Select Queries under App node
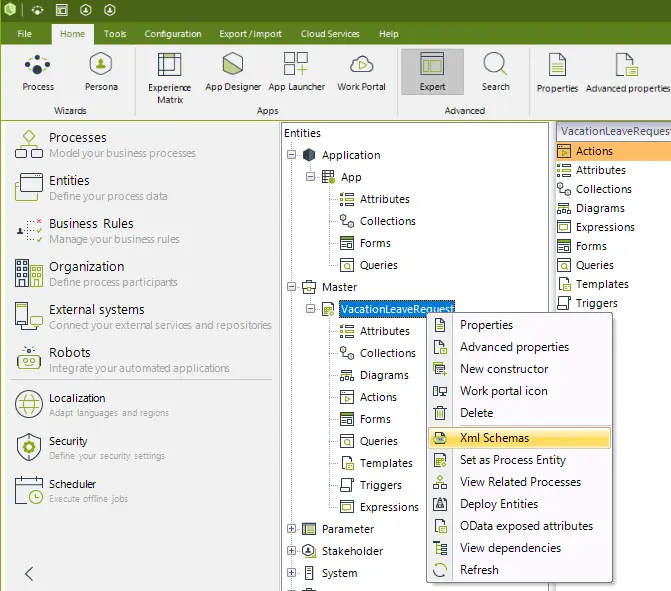Image resolution: width=671 pixels, height=591 pixels. [x=368, y=265]
